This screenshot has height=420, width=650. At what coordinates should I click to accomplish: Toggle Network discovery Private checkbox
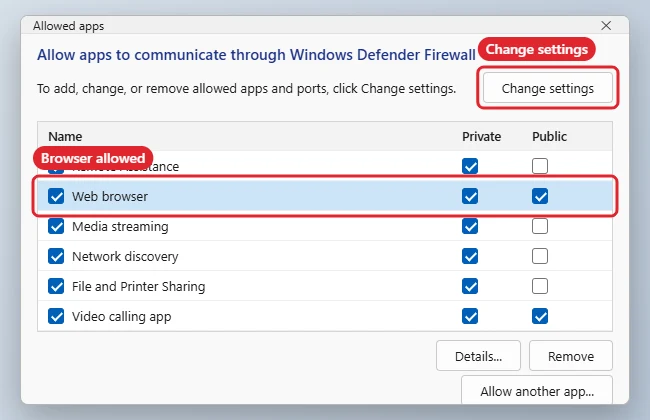pyautogui.click(x=470, y=256)
